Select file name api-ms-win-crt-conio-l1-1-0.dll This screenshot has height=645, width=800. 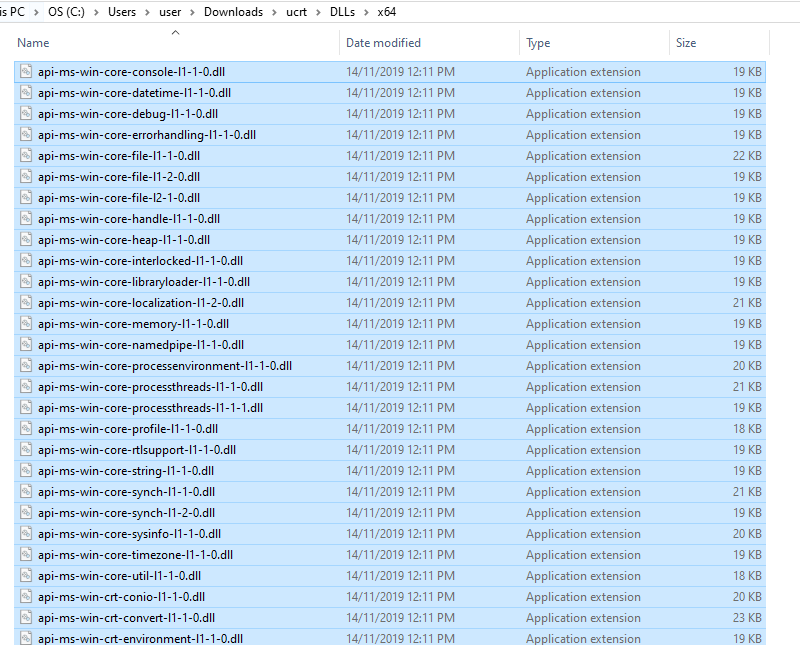point(121,597)
